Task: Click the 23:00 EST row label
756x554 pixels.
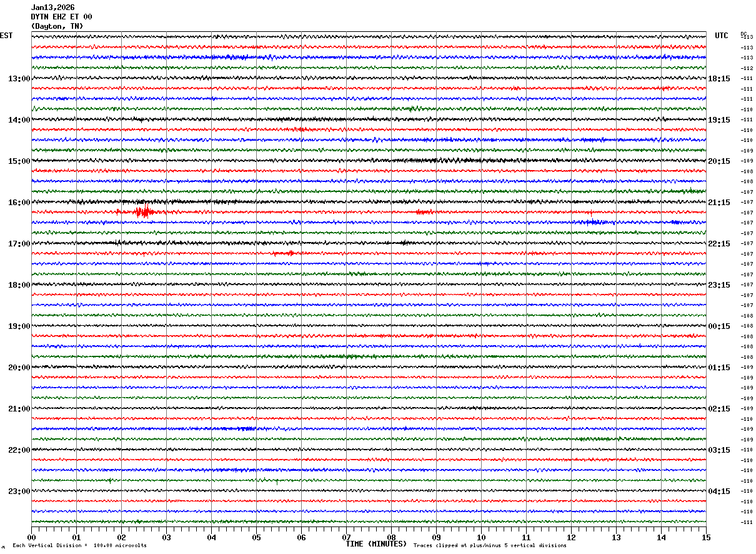Action: [19, 491]
